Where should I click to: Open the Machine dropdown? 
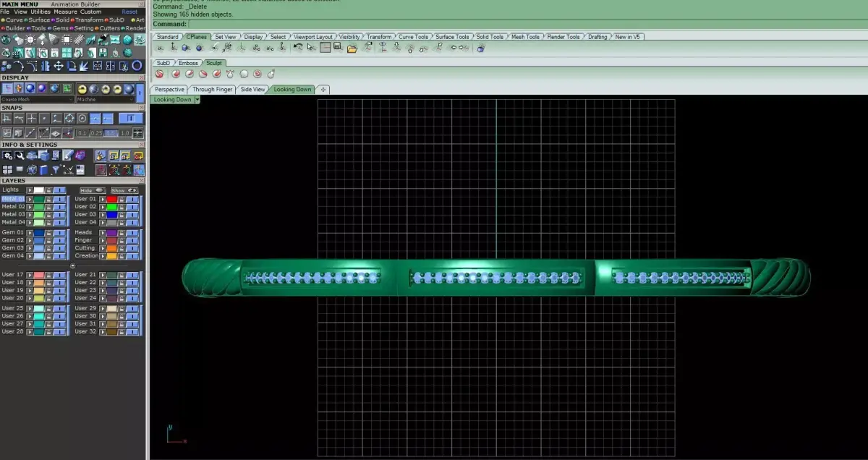tap(106, 99)
